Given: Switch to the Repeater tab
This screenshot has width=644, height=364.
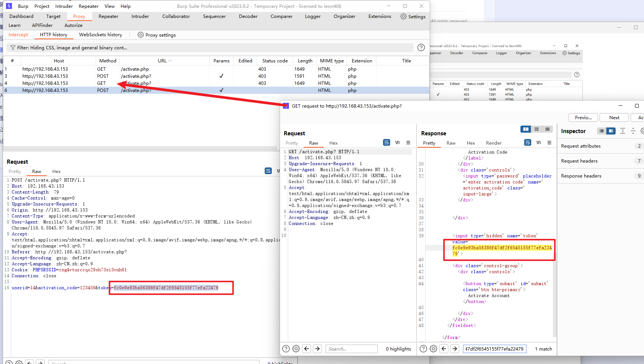Looking at the screenshot, I should (x=108, y=16).
